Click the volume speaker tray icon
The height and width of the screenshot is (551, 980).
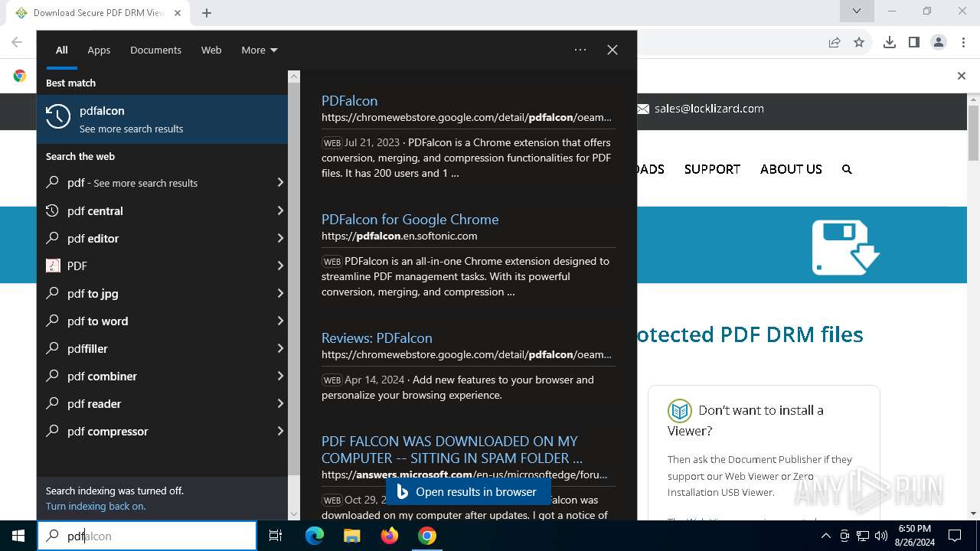pyautogui.click(x=881, y=536)
